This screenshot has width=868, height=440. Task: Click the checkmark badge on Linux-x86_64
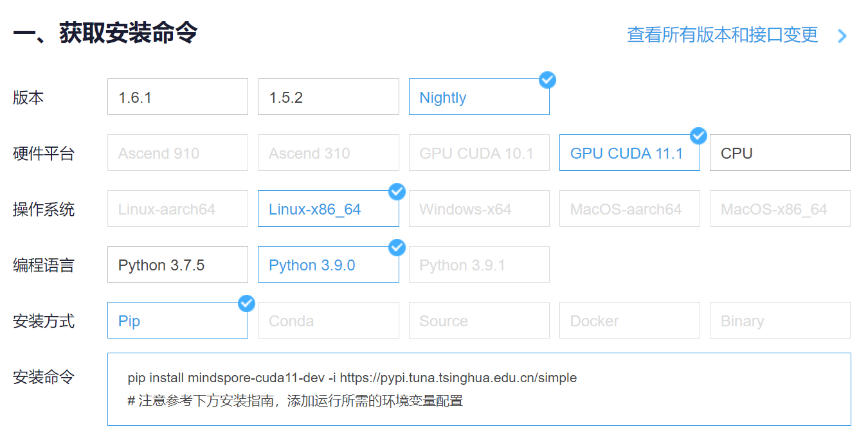click(x=397, y=191)
